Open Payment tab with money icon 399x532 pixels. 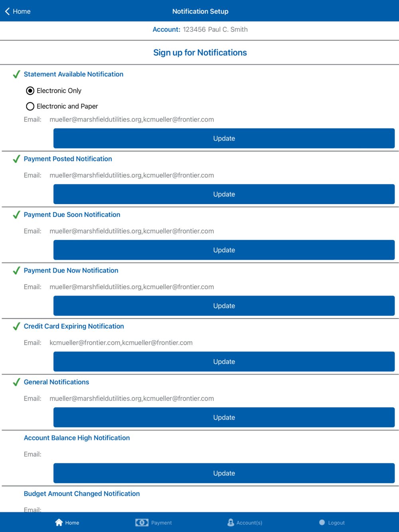(142, 522)
